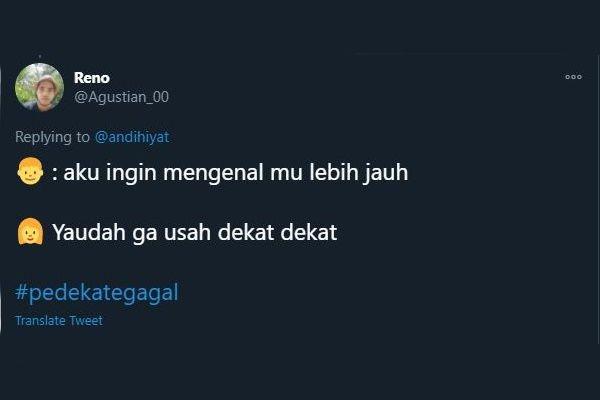The image size is (600, 400).
Task: Visit the @Agustian_00 handle
Action: click(121, 97)
